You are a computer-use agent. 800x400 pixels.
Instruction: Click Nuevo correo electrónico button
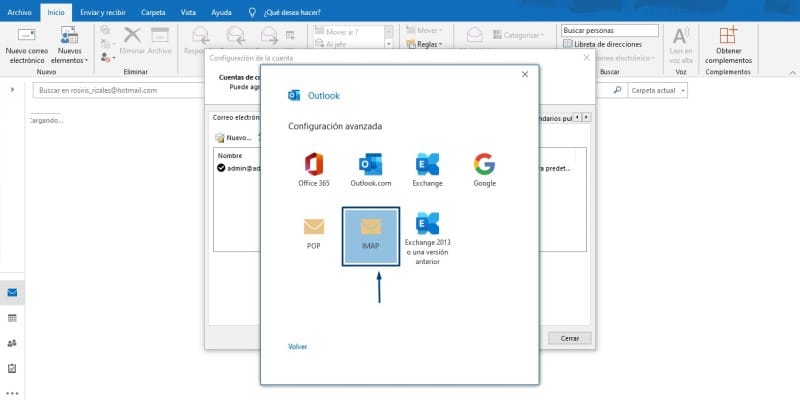point(27,46)
